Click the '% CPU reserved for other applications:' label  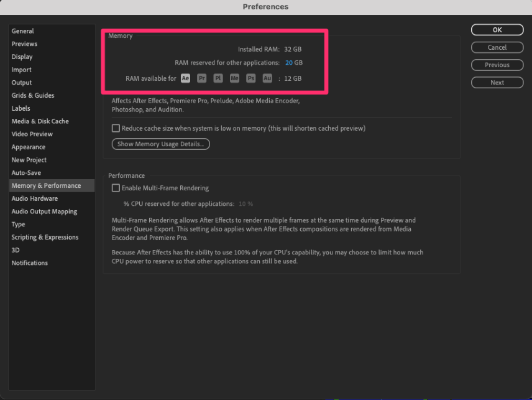tap(179, 204)
